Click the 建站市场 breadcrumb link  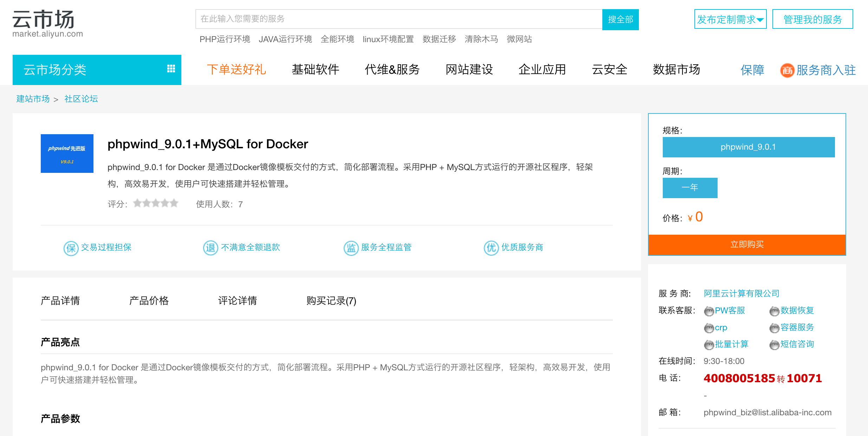(x=33, y=99)
